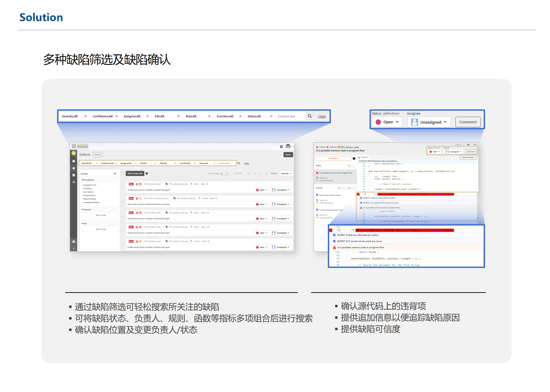Screen dimensions: 550x392
Task: Open the settings gear in Defects page header
Action: [281, 147]
